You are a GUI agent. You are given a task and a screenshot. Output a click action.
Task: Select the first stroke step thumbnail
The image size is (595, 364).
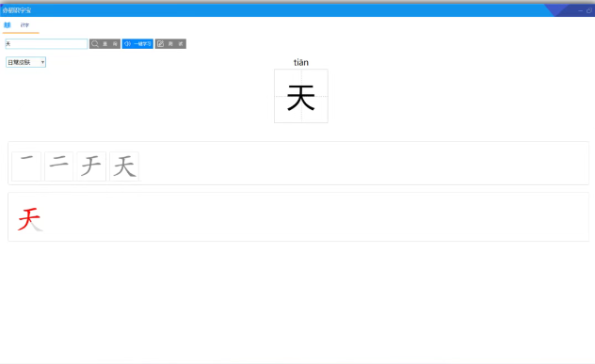[x=26, y=166]
